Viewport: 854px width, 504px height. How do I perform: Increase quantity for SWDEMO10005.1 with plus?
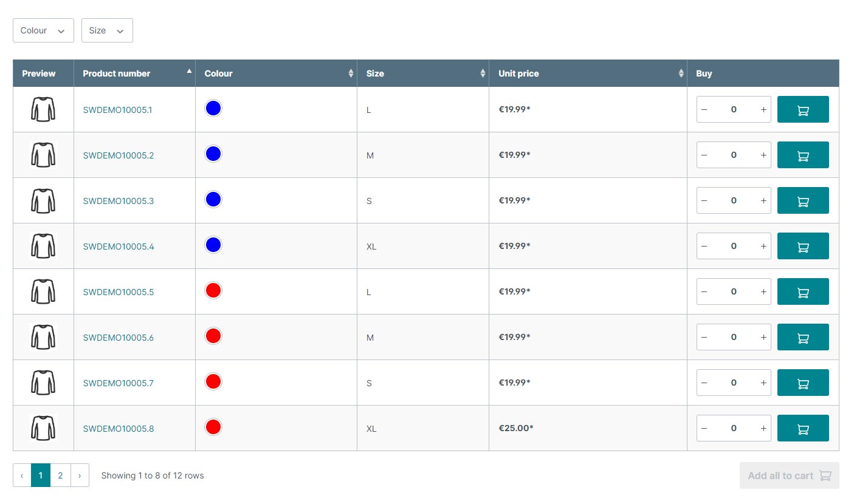coord(763,109)
